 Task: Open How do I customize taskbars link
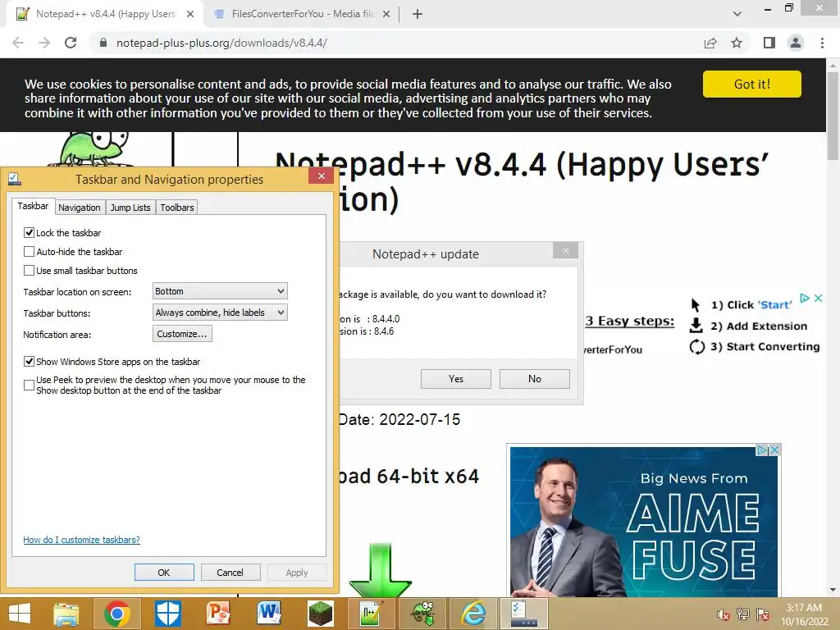(x=81, y=540)
